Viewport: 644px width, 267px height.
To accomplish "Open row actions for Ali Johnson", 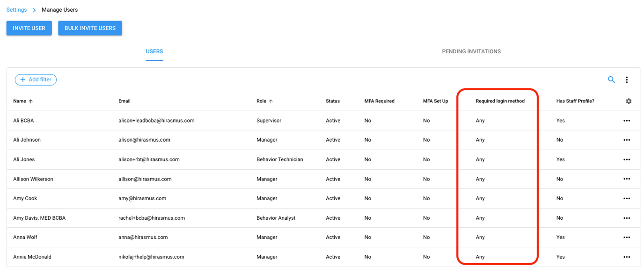I will (x=627, y=140).
